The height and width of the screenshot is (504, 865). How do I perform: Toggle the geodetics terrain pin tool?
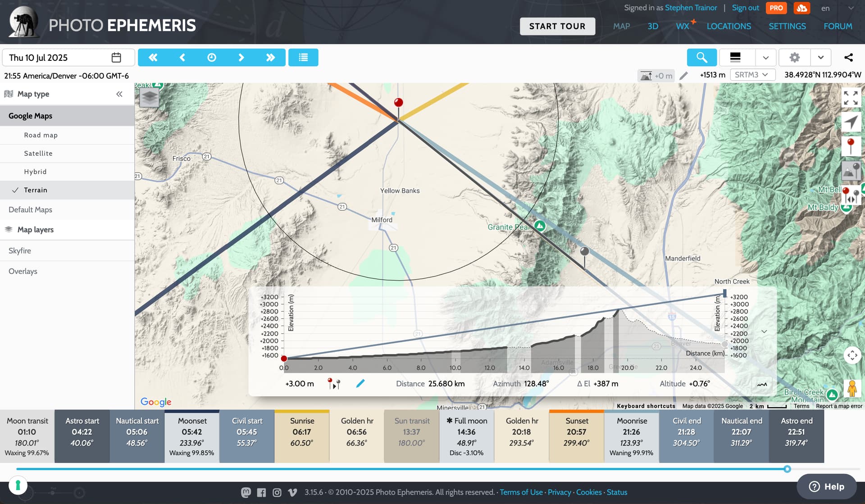pos(851,171)
